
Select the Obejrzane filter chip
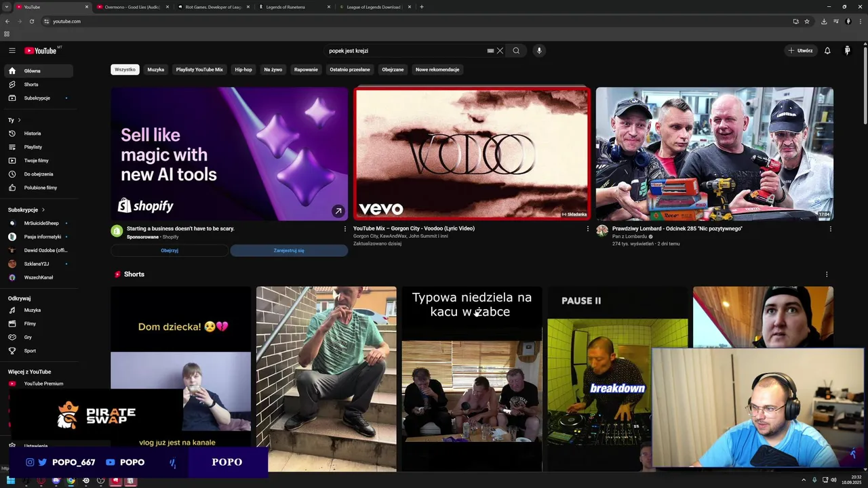(x=393, y=70)
